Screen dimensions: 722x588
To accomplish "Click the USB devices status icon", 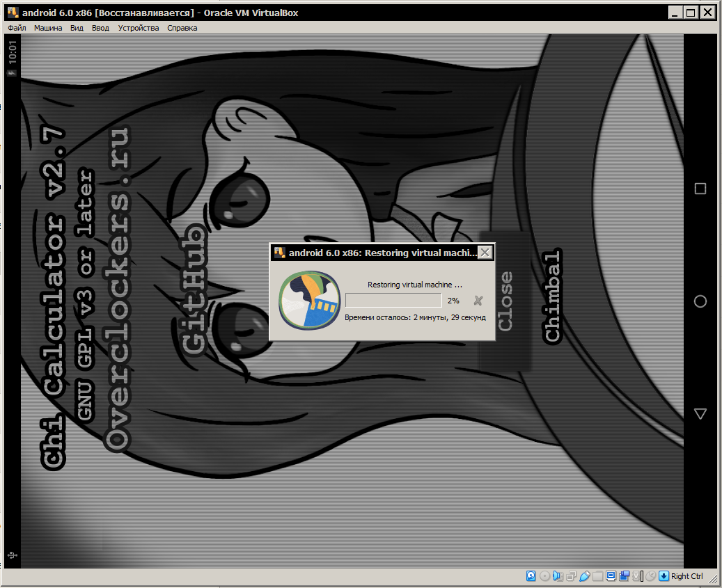I will pyautogui.click(x=585, y=576).
